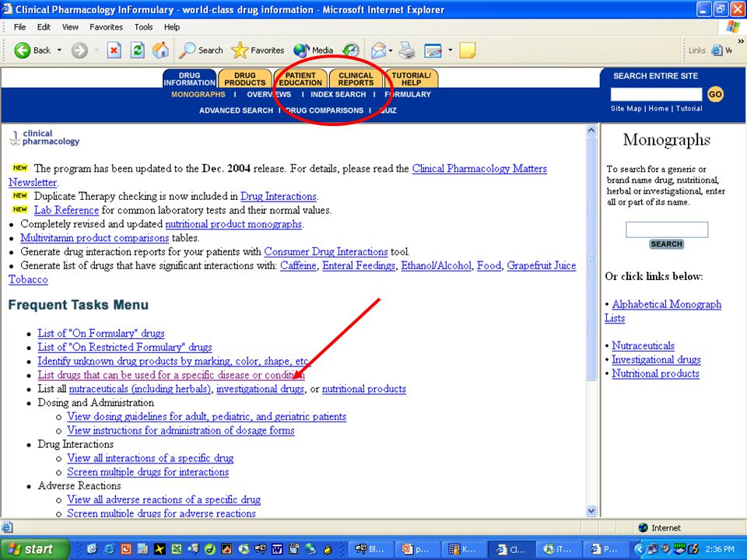The height and width of the screenshot is (560, 747).
Task: Open the Lab Reference link
Action: [x=66, y=210]
